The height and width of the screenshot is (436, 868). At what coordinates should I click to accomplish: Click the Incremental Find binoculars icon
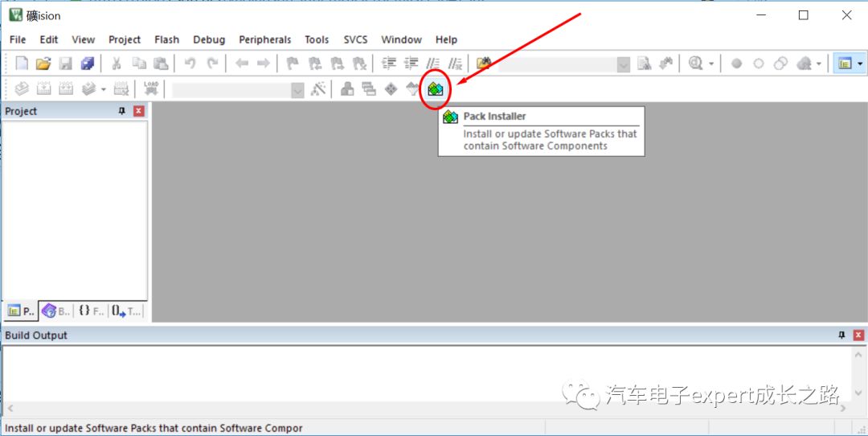point(666,64)
